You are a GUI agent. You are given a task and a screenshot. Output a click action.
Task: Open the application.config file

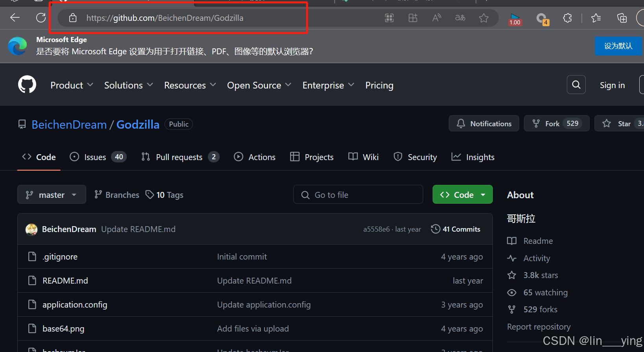75,305
